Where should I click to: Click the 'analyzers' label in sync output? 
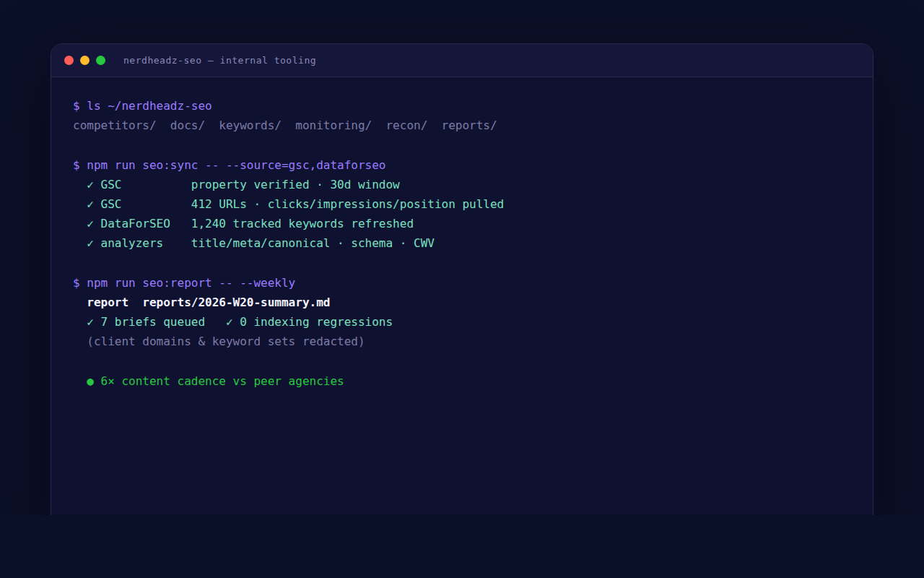[132, 243]
